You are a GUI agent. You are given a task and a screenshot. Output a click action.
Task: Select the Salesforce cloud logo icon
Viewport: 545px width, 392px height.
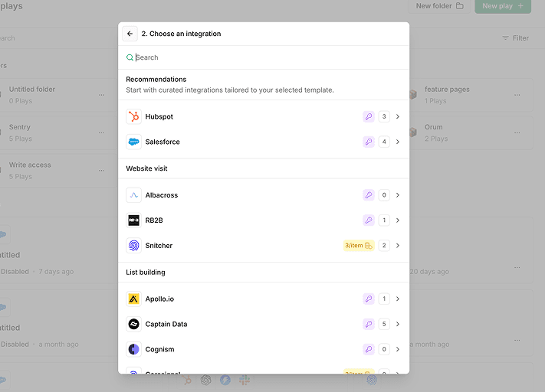click(x=134, y=142)
